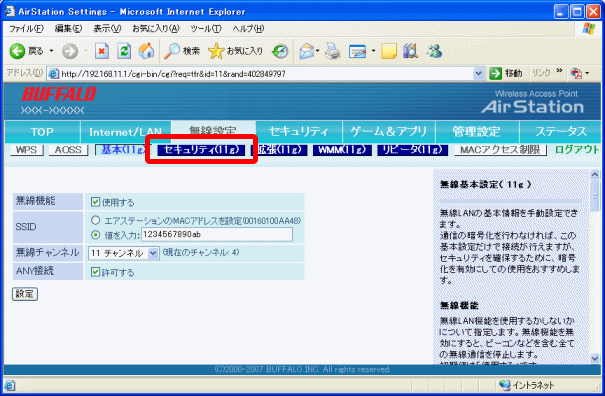Stop page loading with red X icon
Image resolution: width=605 pixels, height=396 pixels.
[102, 51]
